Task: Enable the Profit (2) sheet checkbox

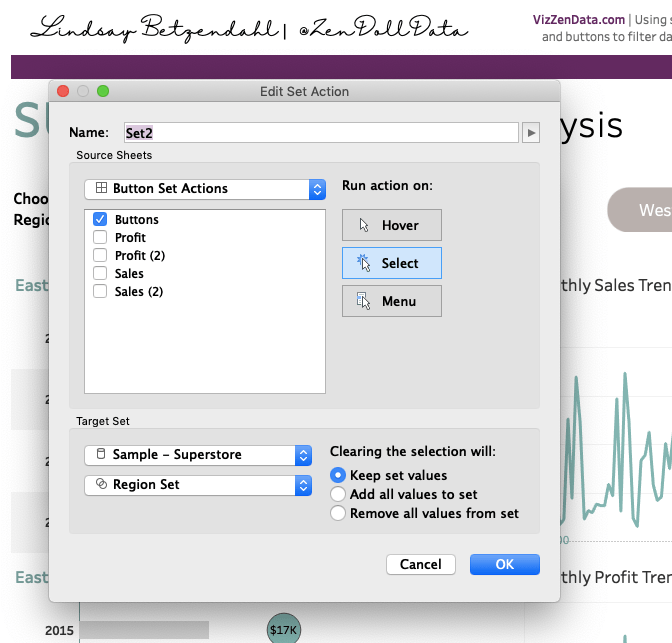Action: [x=100, y=256]
